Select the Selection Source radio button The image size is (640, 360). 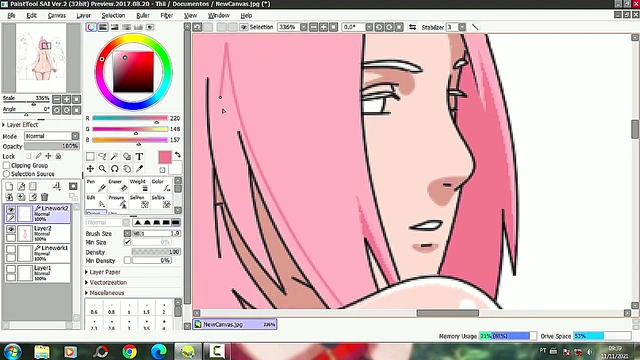[7, 174]
